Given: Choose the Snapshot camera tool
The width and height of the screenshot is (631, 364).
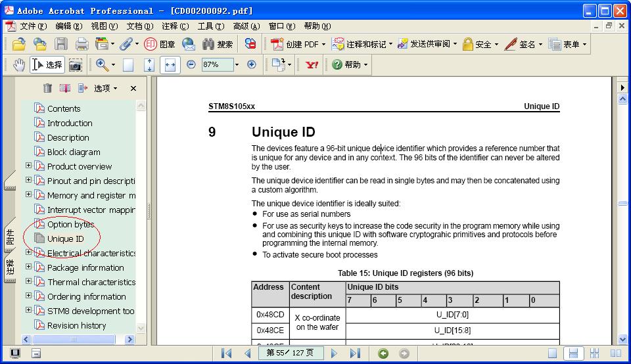Looking at the screenshot, I should (x=75, y=65).
